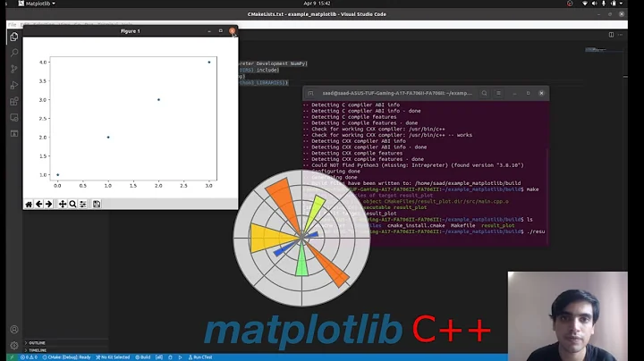
Task: Click the VS Code editor vertical scrollbar
Action: tap(625, 193)
